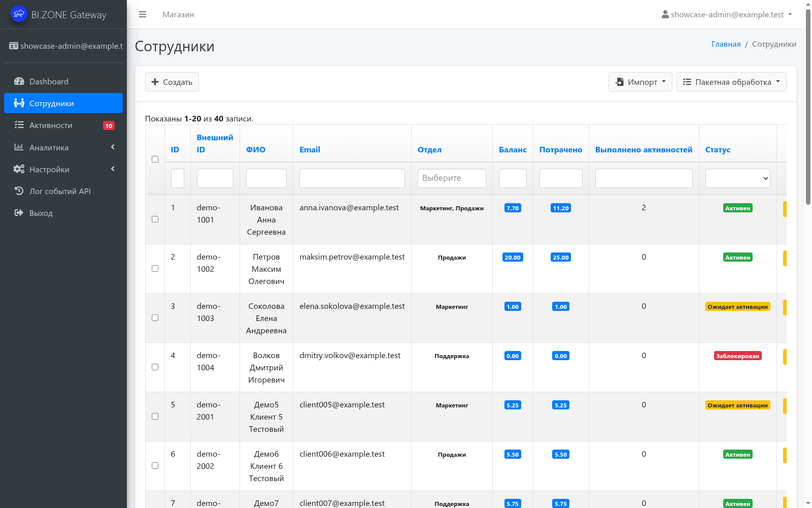
Task: Click the BI.ZONE Gateway logo icon
Action: coord(19,14)
